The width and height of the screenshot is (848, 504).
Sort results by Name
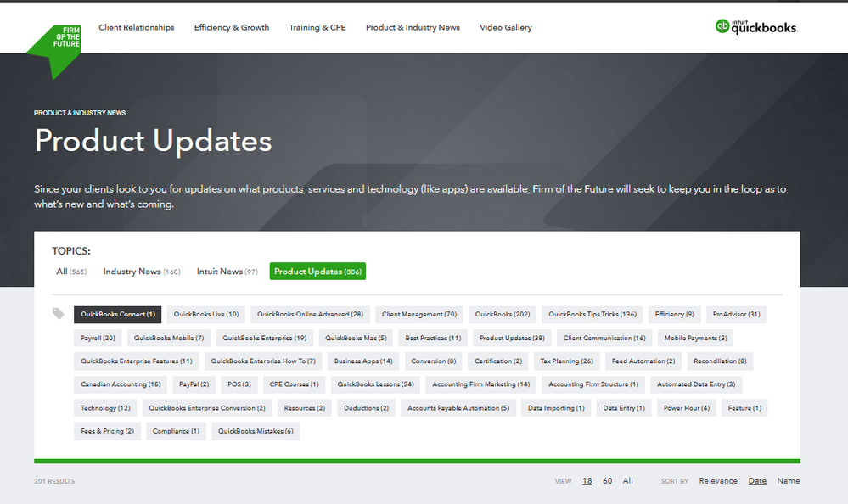tap(788, 481)
